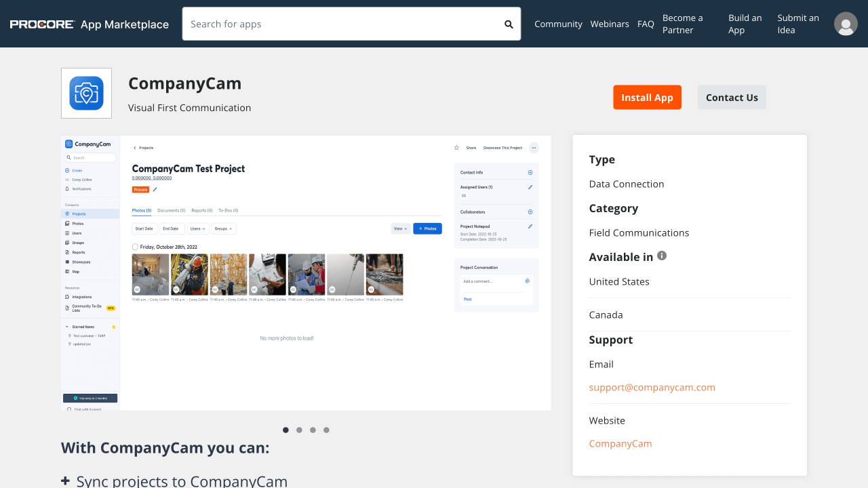Click the Email label under Support
Image resolution: width=868 pixels, height=488 pixels.
click(601, 365)
